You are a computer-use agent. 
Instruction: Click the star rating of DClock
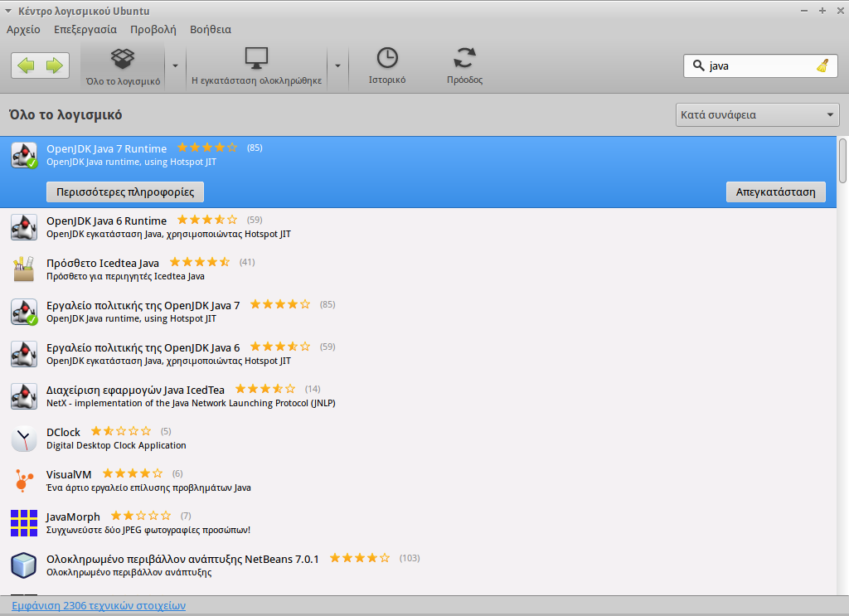tap(121, 431)
